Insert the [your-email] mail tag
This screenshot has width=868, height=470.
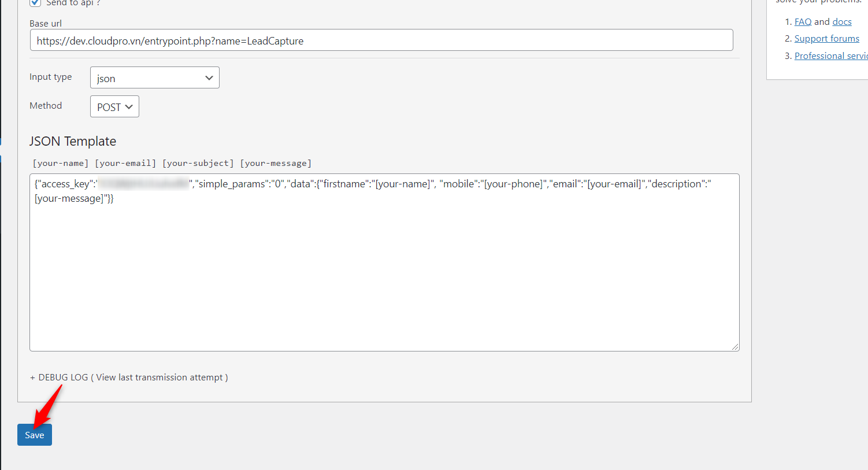[x=125, y=163]
